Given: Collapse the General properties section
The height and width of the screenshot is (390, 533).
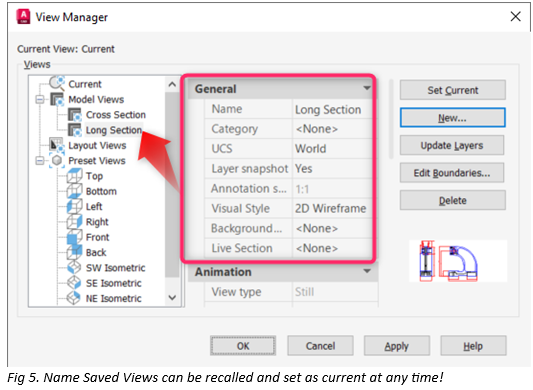Looking at the screenshot, I should click(x=367, y=88).
